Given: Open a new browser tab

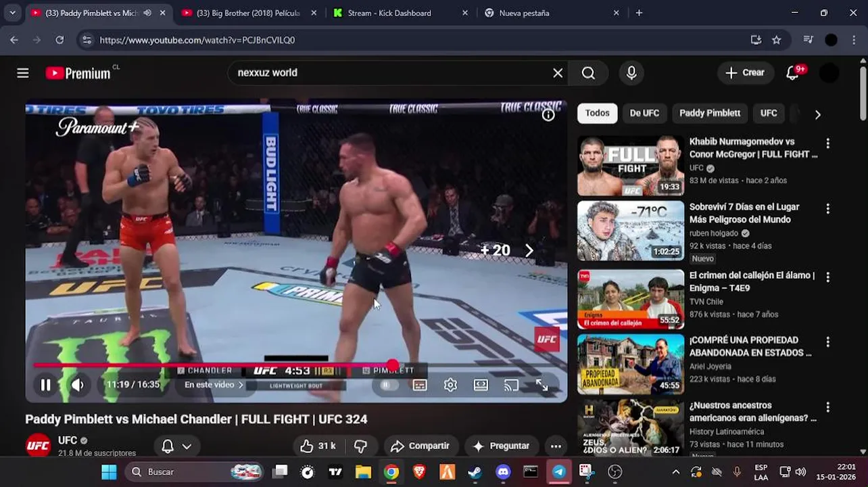Looking at the screenshot, I should pos(639,13).
